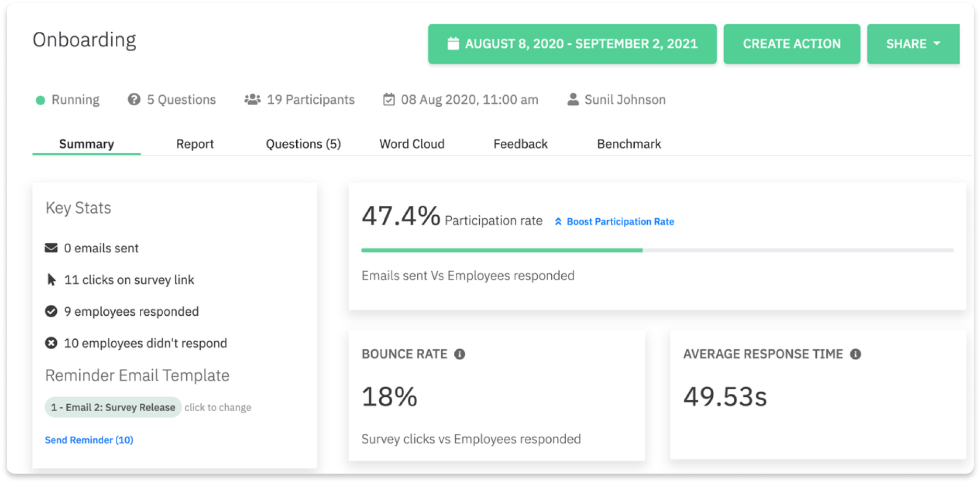Switch to the Word Cloud tab
980x483 pixels.
coord(412,144)
